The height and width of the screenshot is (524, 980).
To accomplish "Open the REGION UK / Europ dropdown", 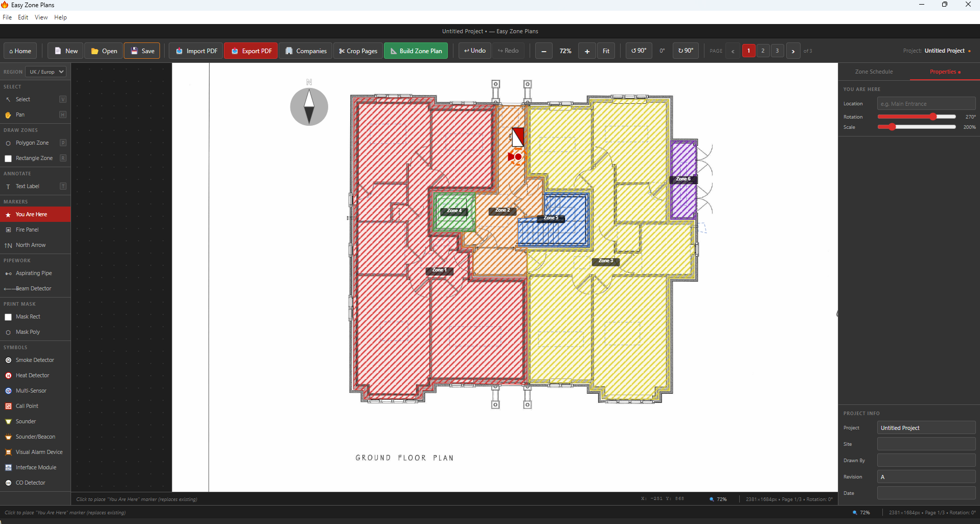I will (x=47, y=72).
